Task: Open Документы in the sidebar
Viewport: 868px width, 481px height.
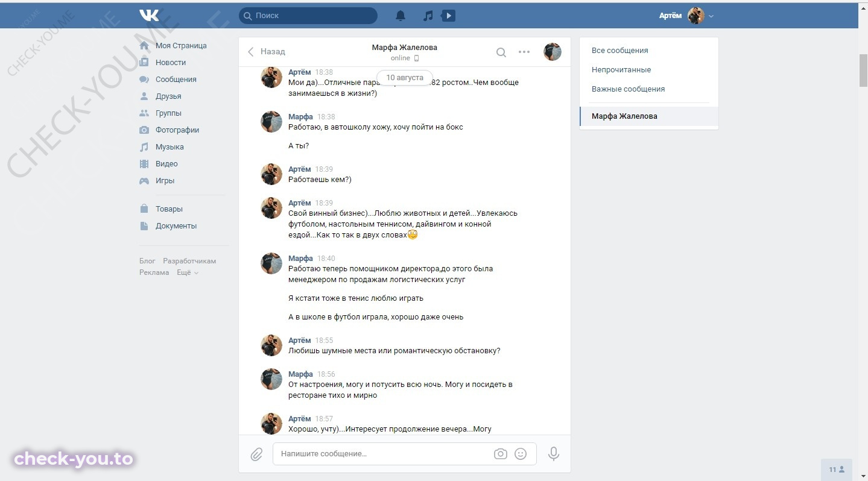Action: coord(176,226)
